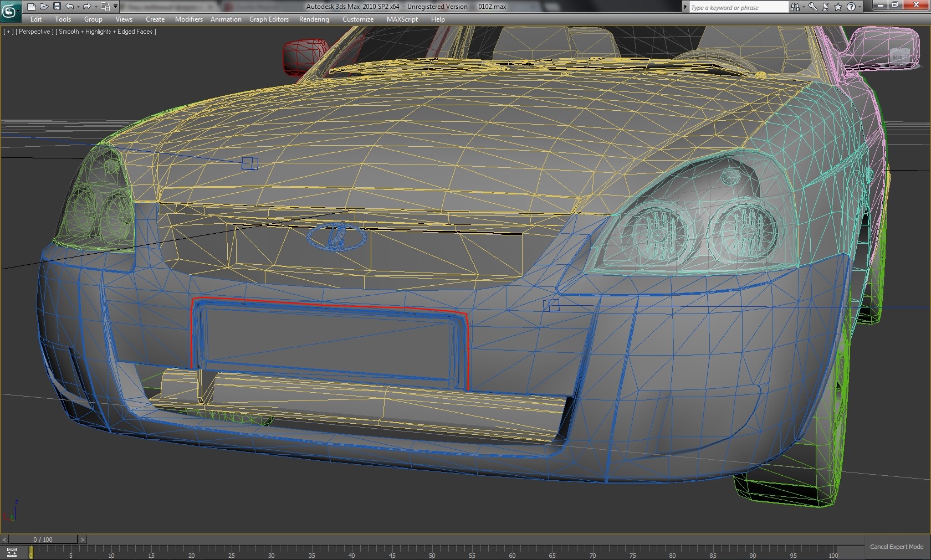Viewport: 931px width, 560px height.
Task: Click the 0 / 100 time slider
Action: coord(43,540)
